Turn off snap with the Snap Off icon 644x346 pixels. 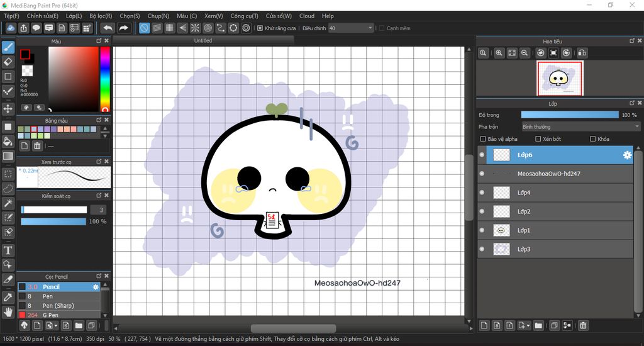tap(144, 28)
